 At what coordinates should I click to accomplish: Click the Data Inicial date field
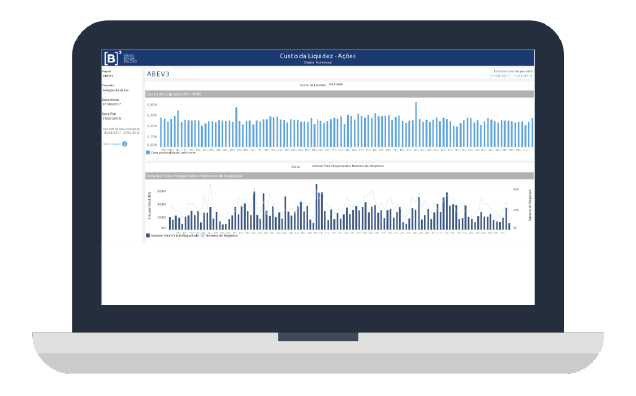(x=112, y=104)
